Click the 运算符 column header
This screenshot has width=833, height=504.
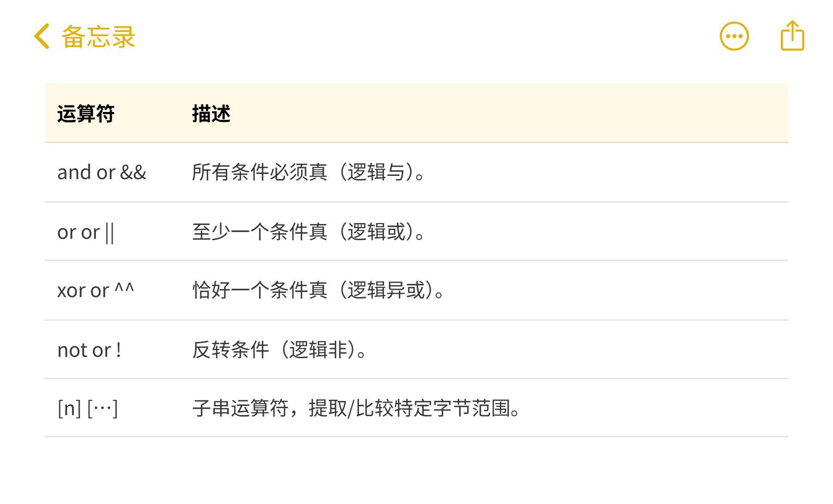(86, 114)
